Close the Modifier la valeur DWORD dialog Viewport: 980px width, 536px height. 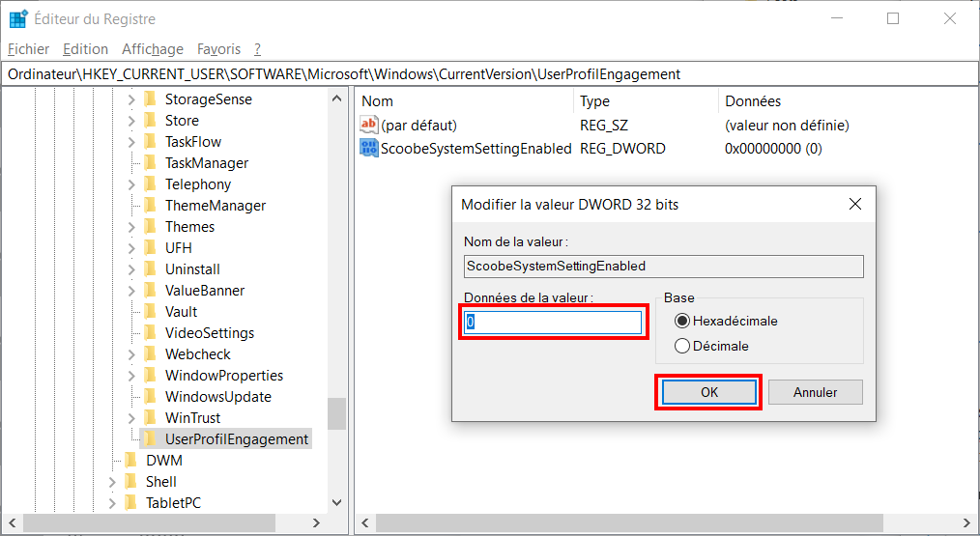[855, 205]
